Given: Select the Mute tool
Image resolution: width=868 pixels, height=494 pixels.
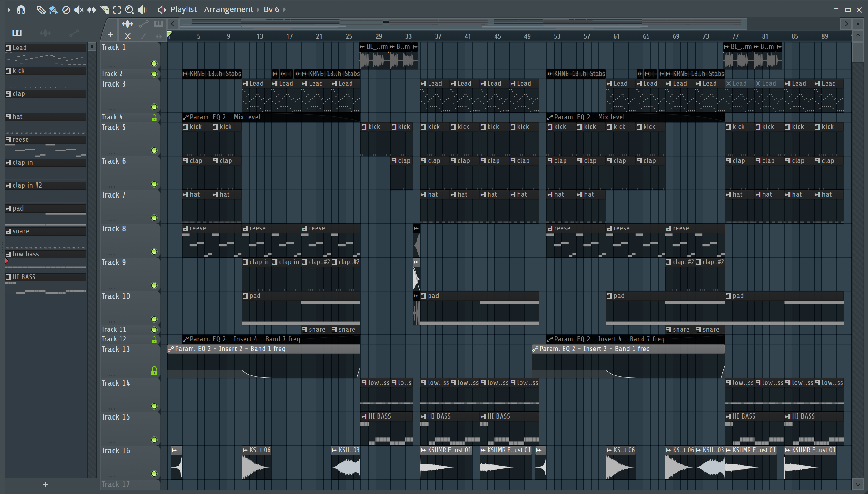Looking at the screenshot, I should point(79,10).
